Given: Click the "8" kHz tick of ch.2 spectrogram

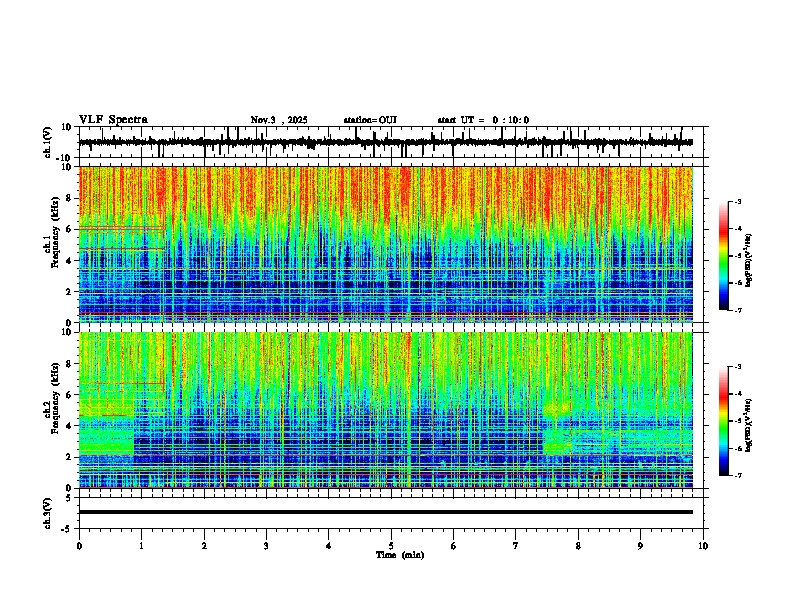Looking at the screenshot, I should (x=70, y=364).
